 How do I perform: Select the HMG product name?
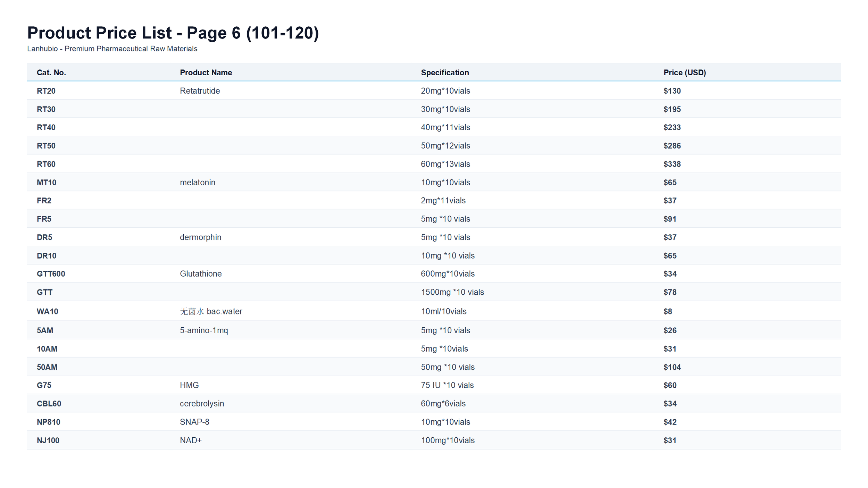pyautogui.click(x=189, y=385)
